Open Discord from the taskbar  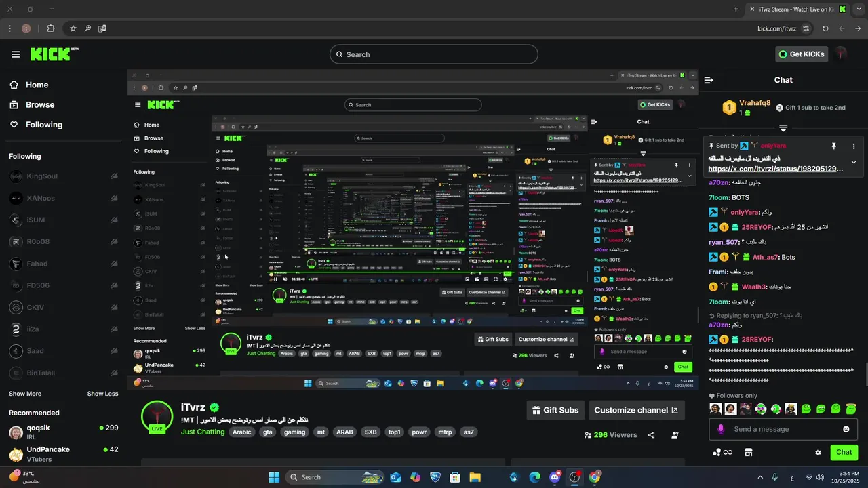click(x=555, y=477)
